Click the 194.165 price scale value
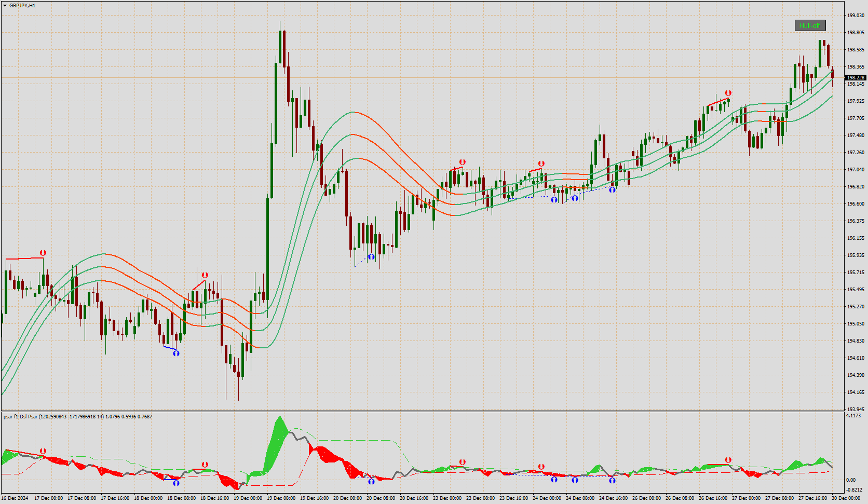The width and height of the screenshot is (868, 504). [x=856, y=392]
